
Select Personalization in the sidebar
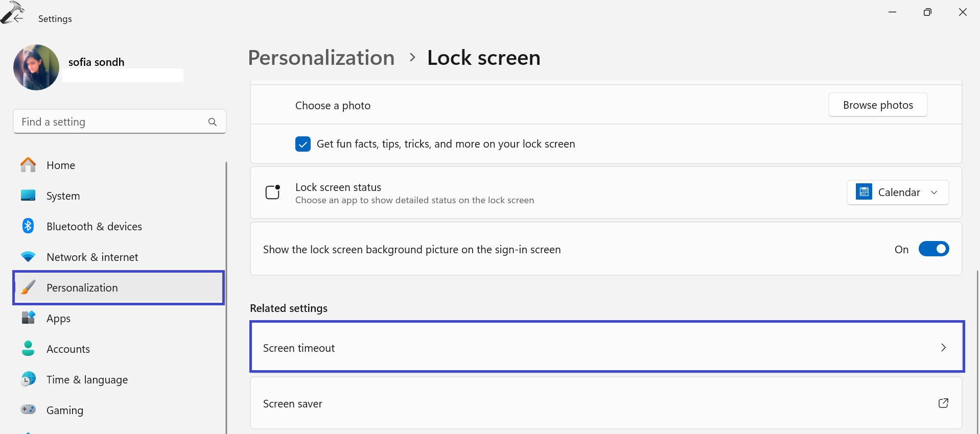tap(119, 288)
